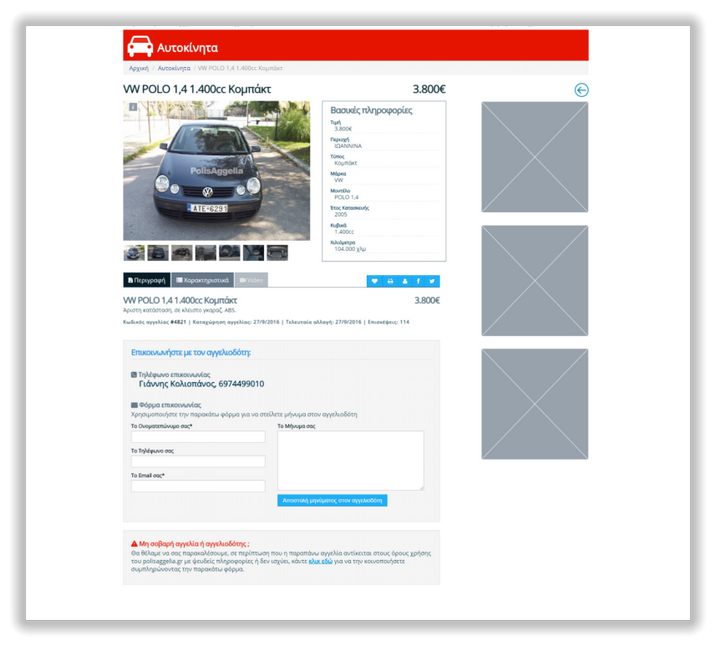
Task: Click the phone number 6974499010
Action: click(242, 384)
